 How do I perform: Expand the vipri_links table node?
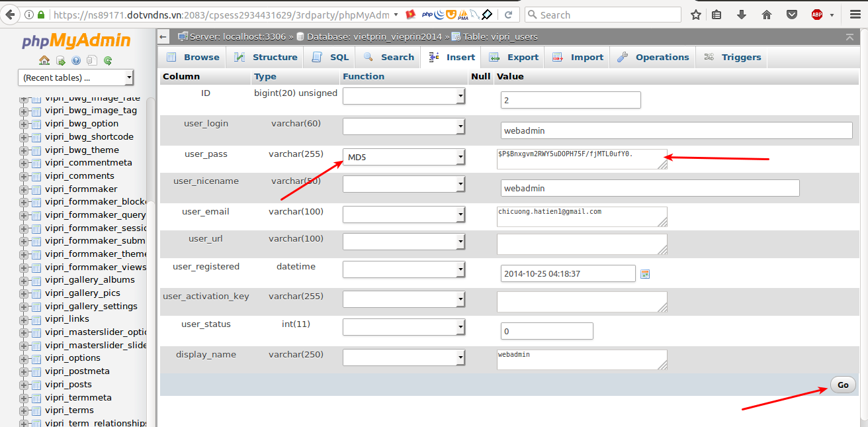point(24,319)
